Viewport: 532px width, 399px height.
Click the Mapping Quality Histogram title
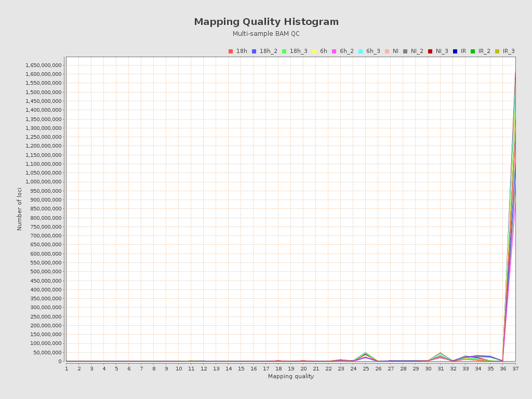coord(266,22)
